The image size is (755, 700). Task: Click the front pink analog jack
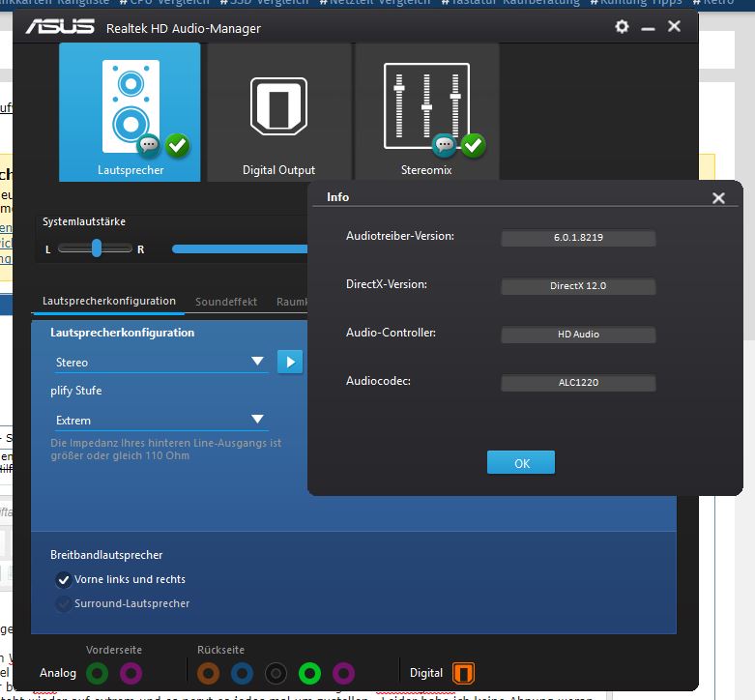coord(131,673)
